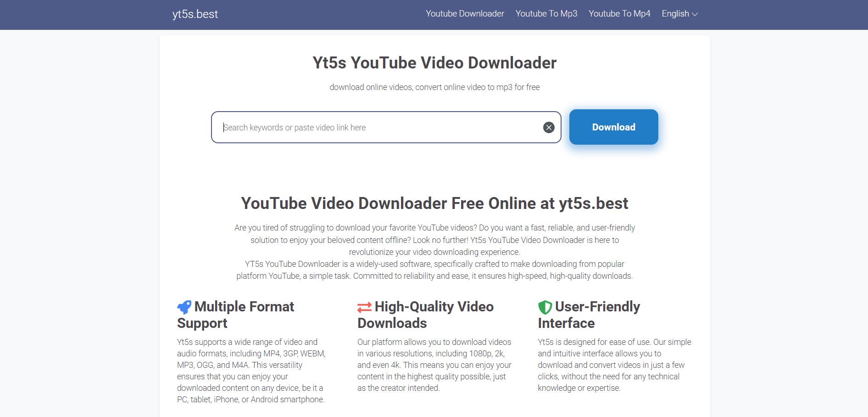Viewport: 868px width, 417px height.
Task: Click text 'Yt5s supports a wide range'
Action: pyautogui.click(x=251, y=371)
